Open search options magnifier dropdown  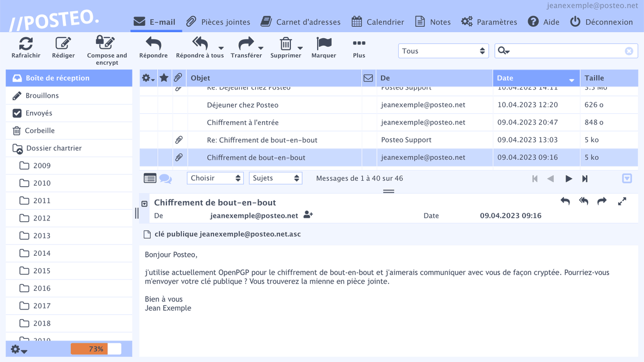pyautogui.click(x=503, y=51)
